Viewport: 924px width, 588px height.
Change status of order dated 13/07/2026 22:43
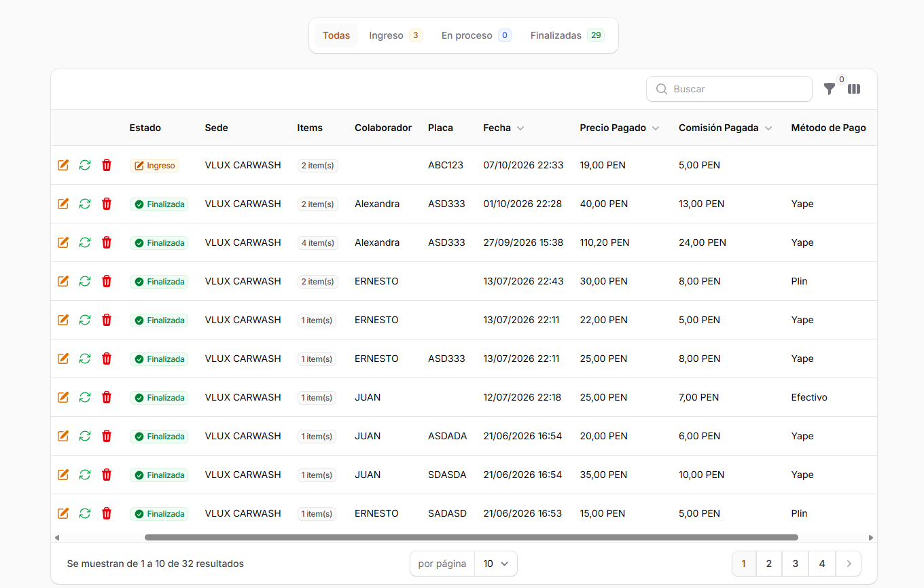pyautogui.click(x=85, y=281)
